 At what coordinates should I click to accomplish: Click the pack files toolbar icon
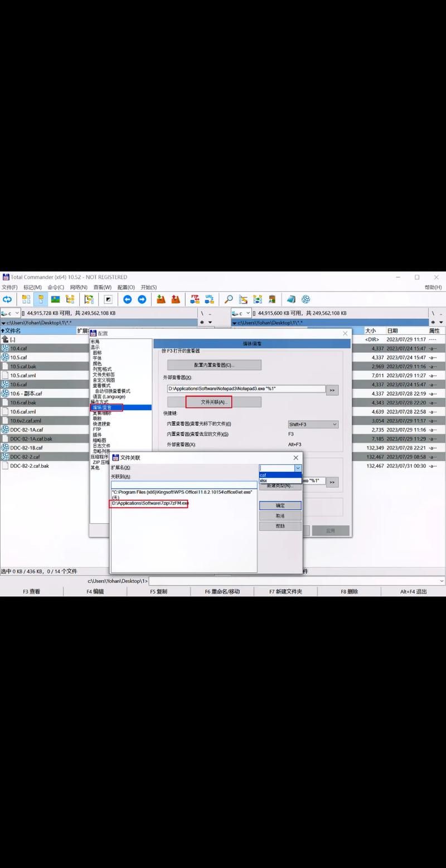(x=161, y=299)
